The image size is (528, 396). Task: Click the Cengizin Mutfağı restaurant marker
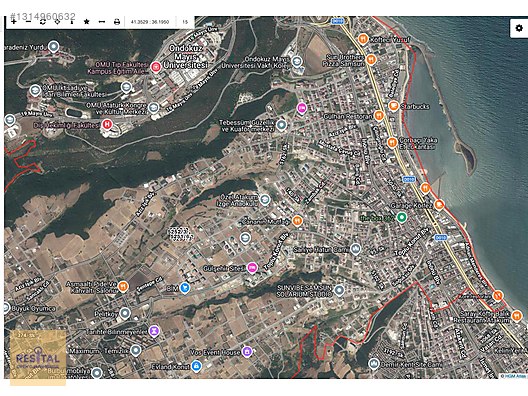[297, 221]
